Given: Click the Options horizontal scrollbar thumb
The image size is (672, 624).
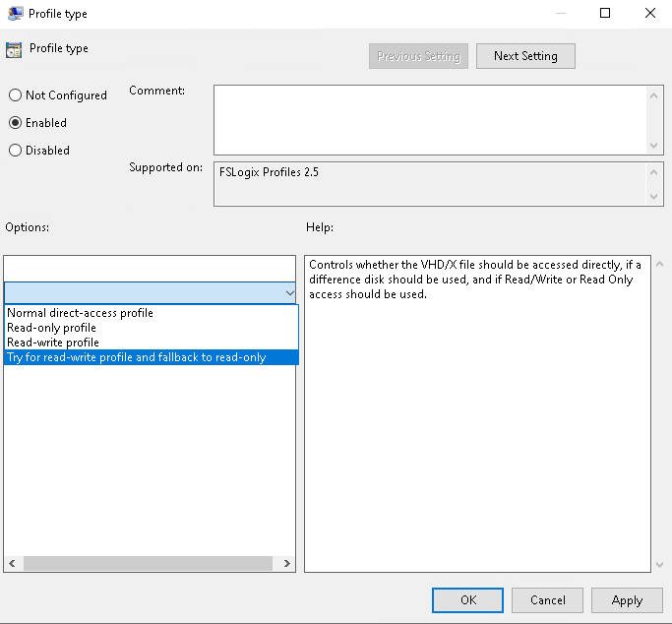Looking at the screenshot, I should [148, 564].
